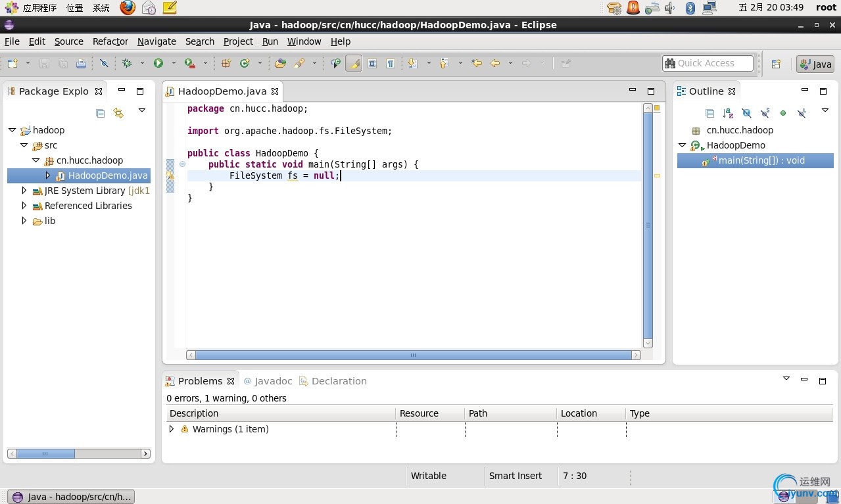Open the Source menu

[69, 41]
